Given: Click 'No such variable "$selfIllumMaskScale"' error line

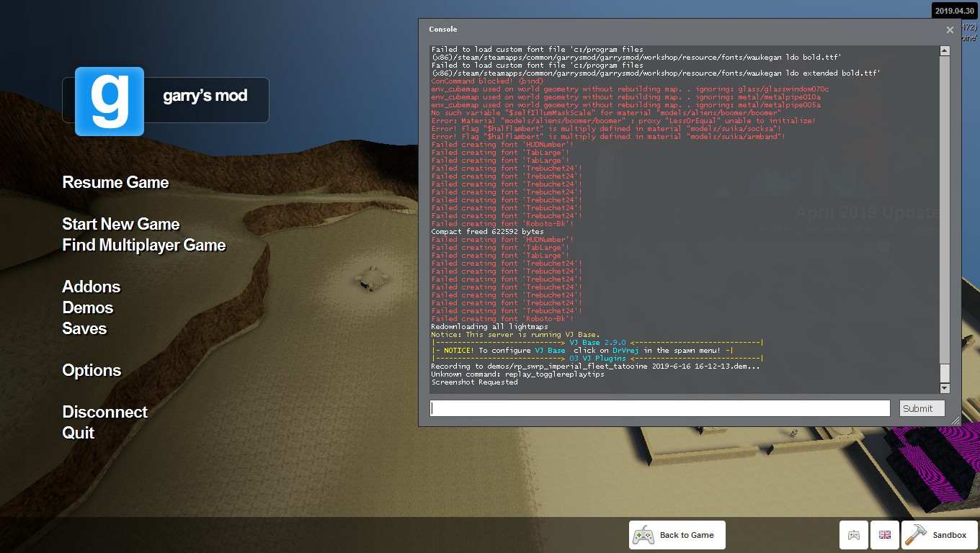Looking at the screenshot, I should click(x=606, y=113).
